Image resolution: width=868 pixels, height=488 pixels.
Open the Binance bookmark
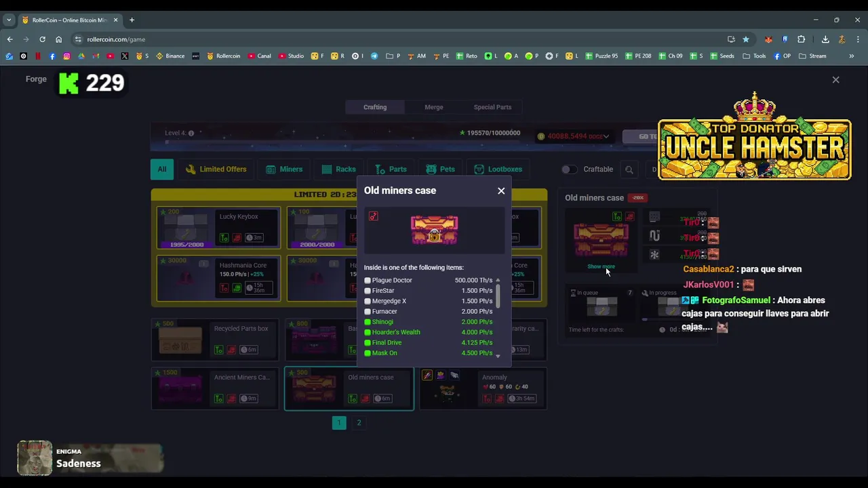pos(170,56)
